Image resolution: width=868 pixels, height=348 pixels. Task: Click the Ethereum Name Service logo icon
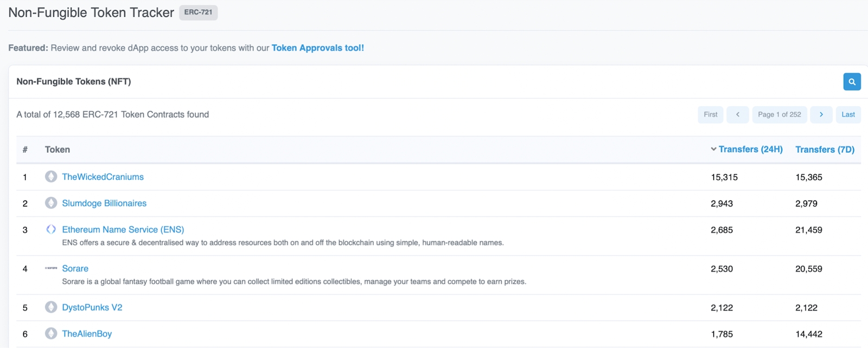[x=51, y=229]
